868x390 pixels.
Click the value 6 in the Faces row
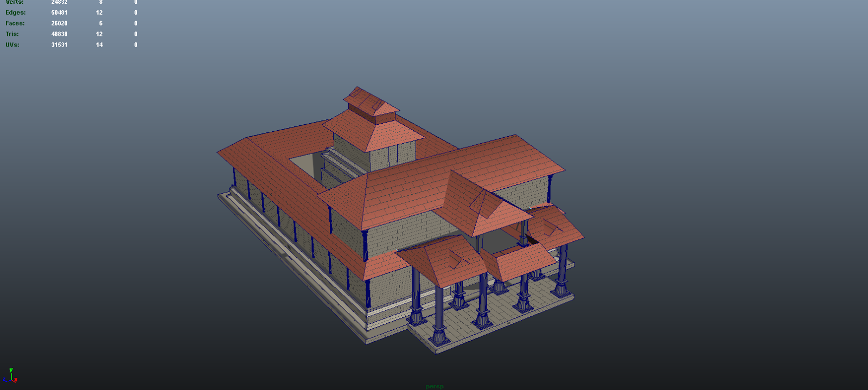tap(101, 23)
